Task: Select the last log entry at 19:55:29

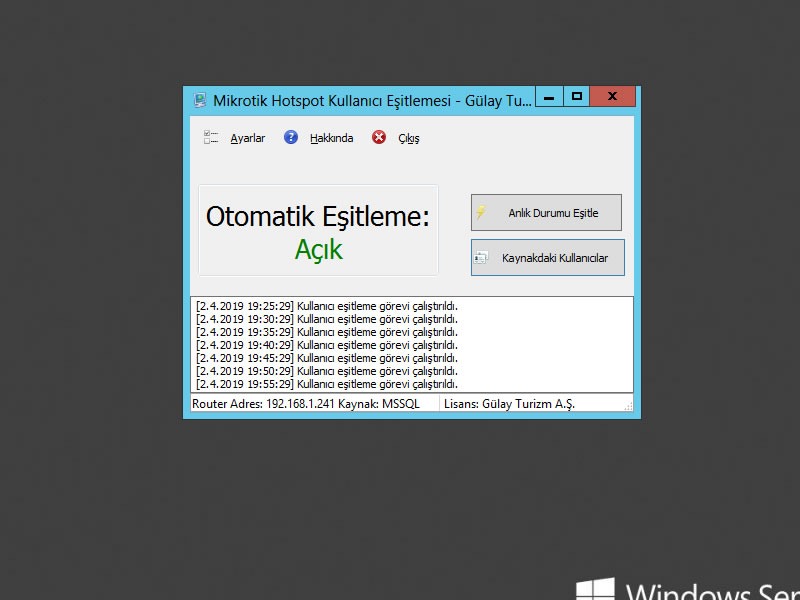Action: coord(326,384)
